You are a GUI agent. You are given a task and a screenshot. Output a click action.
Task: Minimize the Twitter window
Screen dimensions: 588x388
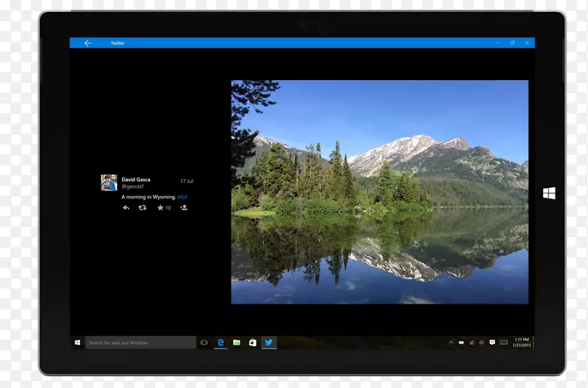coord(498,43)
